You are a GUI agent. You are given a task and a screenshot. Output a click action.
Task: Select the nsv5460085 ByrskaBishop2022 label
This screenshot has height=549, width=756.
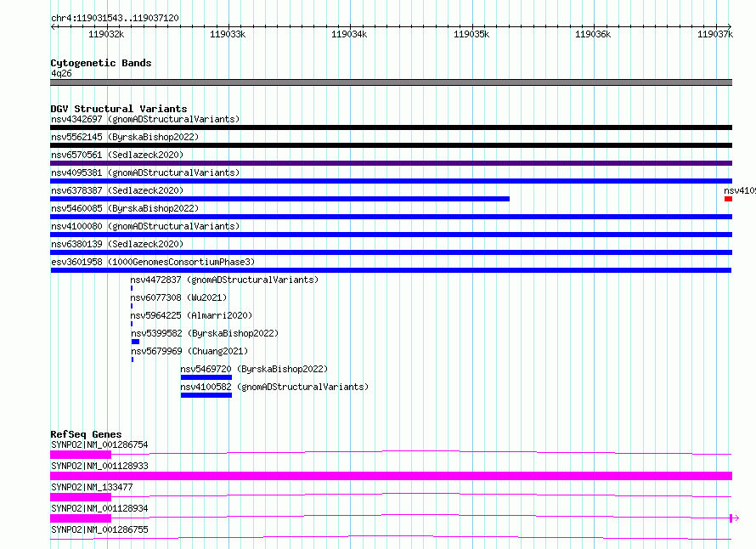[x=125, y=208]
